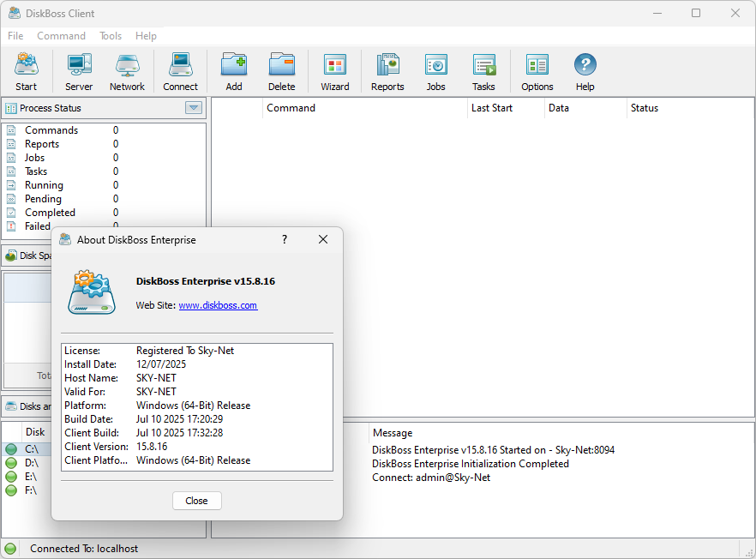This screenshot has width=756, height=559.
Task: Click the Process Status panel icon
Action: pyautogui.click(x=10, y=109)
